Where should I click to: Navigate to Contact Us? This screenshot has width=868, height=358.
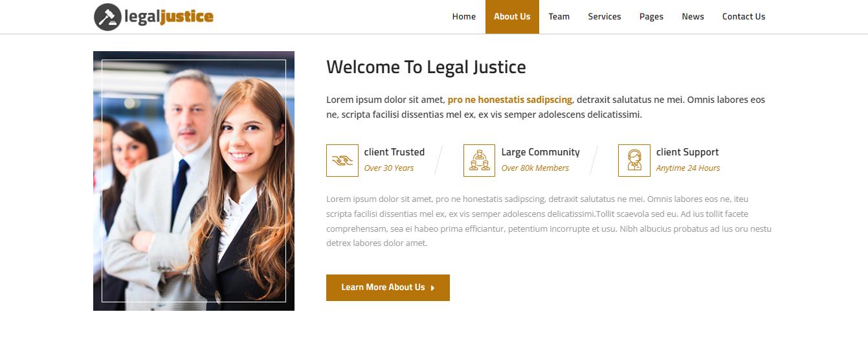coord(743,17)
